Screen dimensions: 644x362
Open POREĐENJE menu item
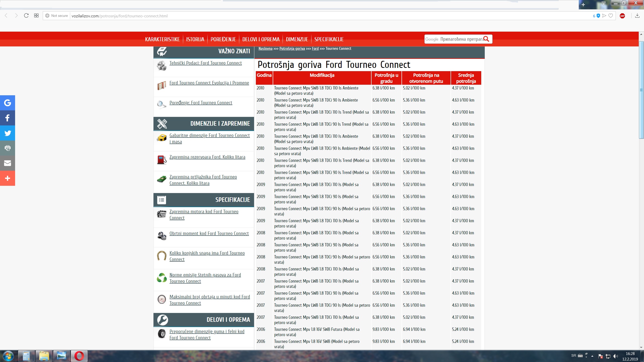pyautogui.click(x=223, y=39)
